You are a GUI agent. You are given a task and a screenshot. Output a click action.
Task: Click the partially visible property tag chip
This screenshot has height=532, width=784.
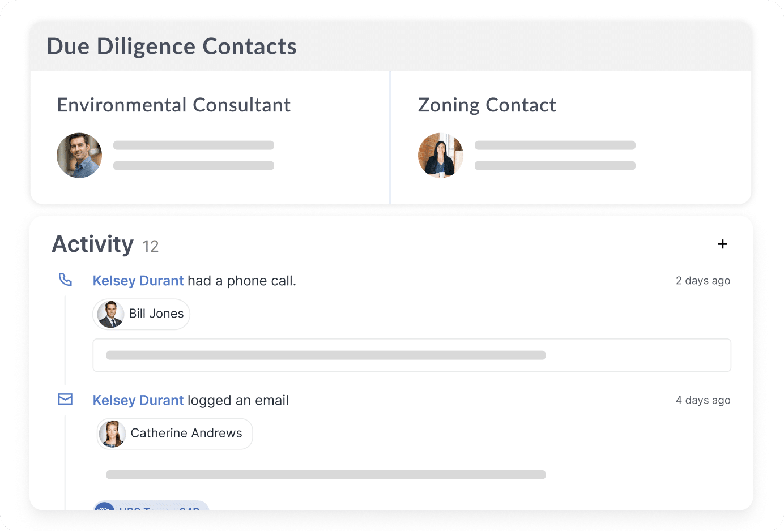pyautogui.click(x=151, y=505)
